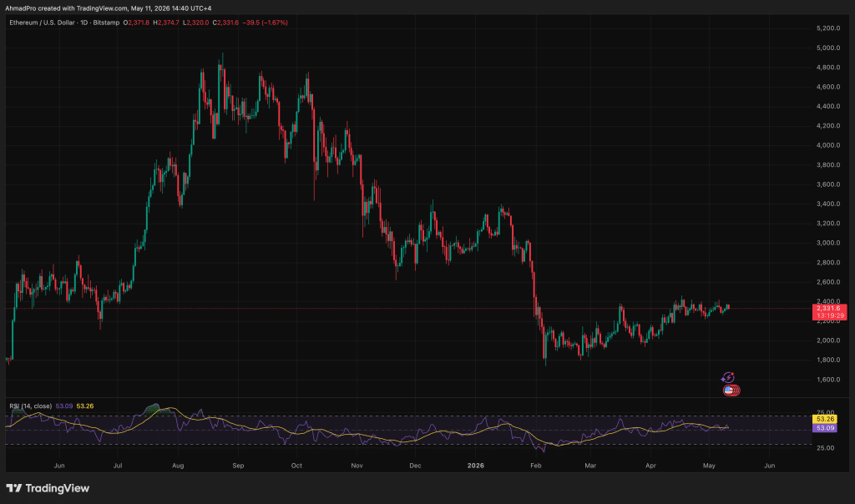Click the 4,000.0 price axis label
The width and height of the screenshot is (855, 504).
(827, 145)
